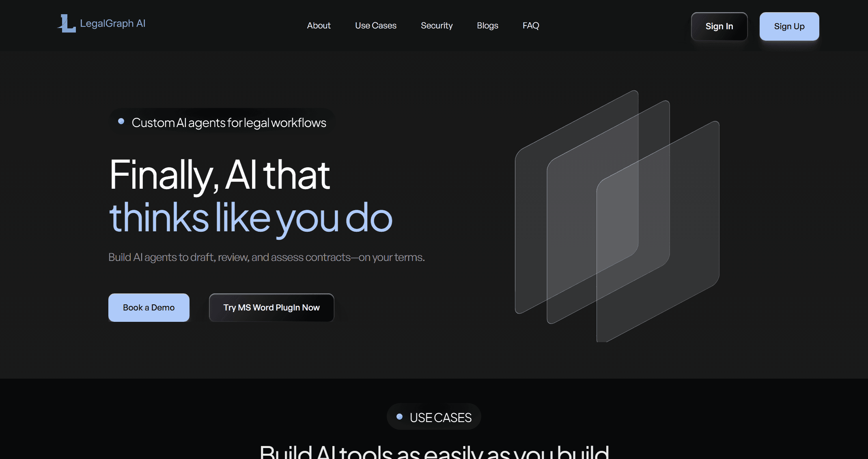The width and height of the screenshot is (868, 459).
Task: Click the LegalGraph AI brand name text
Action: tap(112, 24)
